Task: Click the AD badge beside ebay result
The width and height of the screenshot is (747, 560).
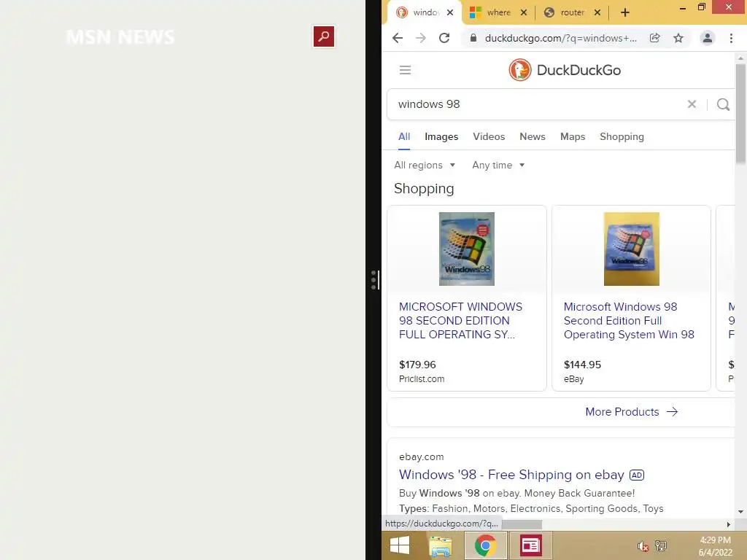Action: (x=636, y=475)
